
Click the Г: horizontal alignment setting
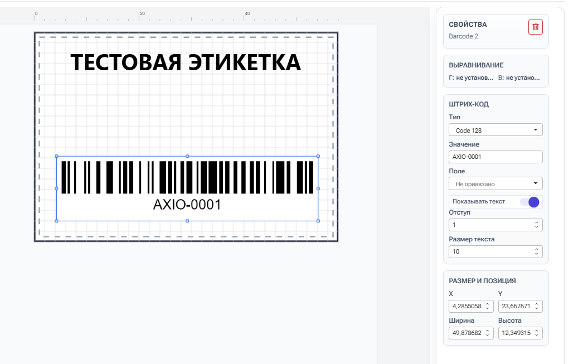471,77
